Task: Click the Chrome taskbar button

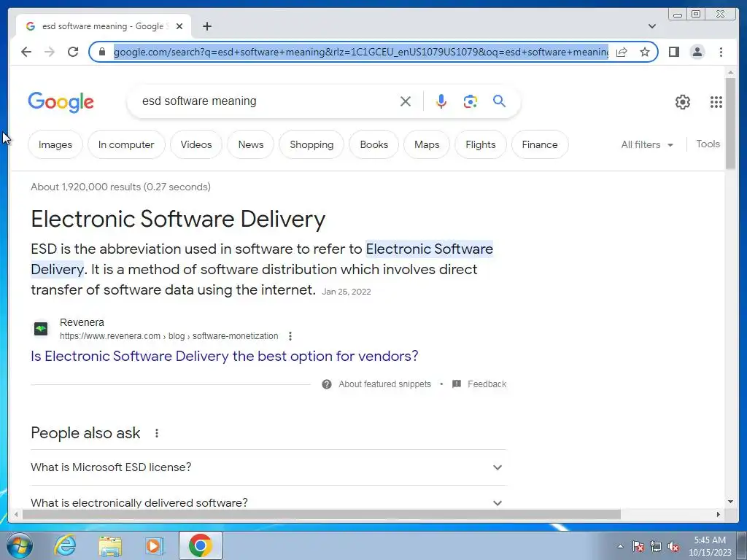Action: tap(200, 545)
